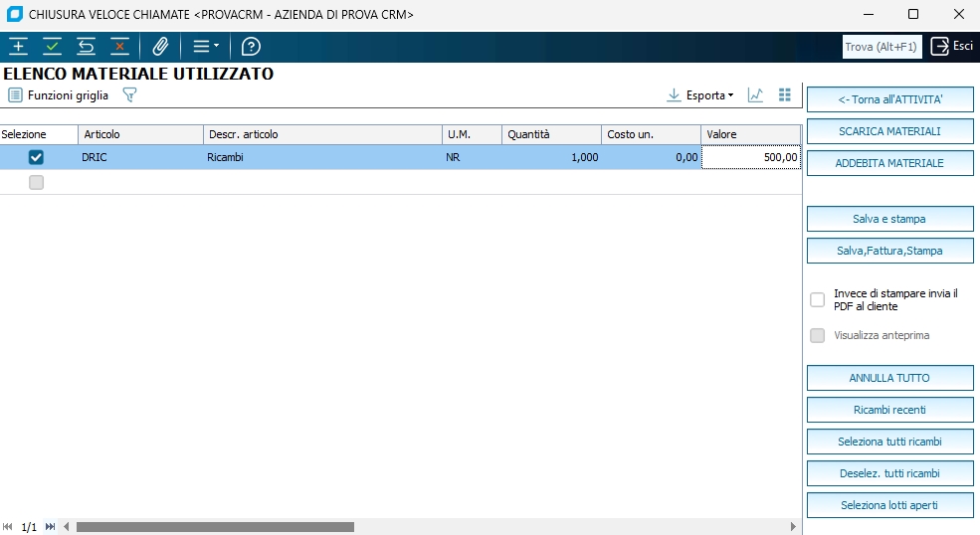Click the app icon in the title bar

14,14
